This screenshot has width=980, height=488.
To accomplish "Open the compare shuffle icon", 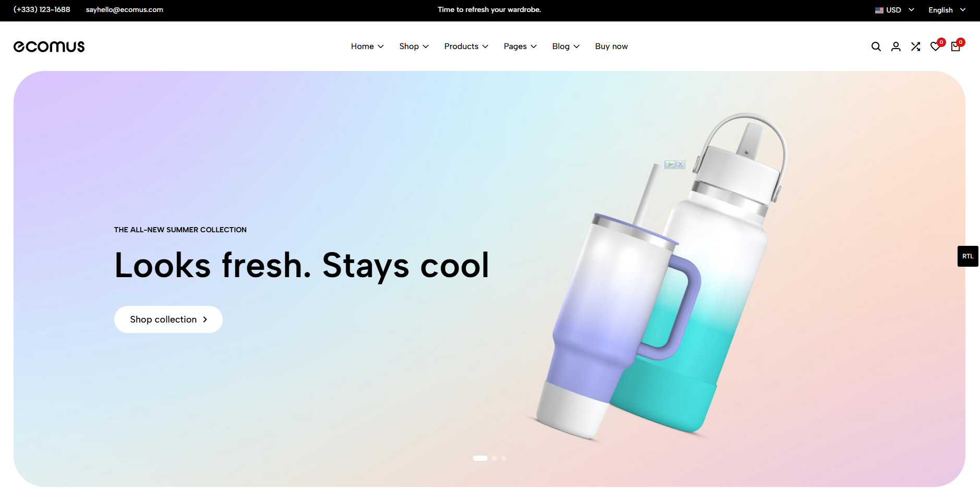I will pyautogui.click(x=916, y=46).
